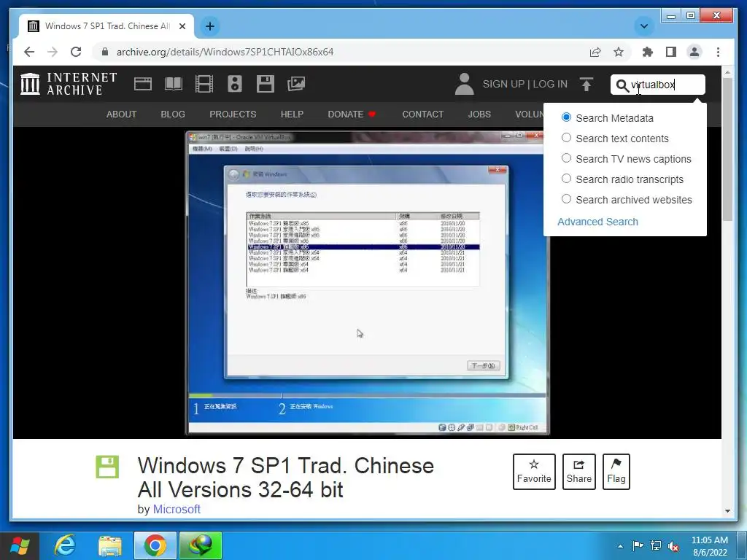Show hidden tray icons arrow
Screen dimensions: 747x560
[620, 546]
